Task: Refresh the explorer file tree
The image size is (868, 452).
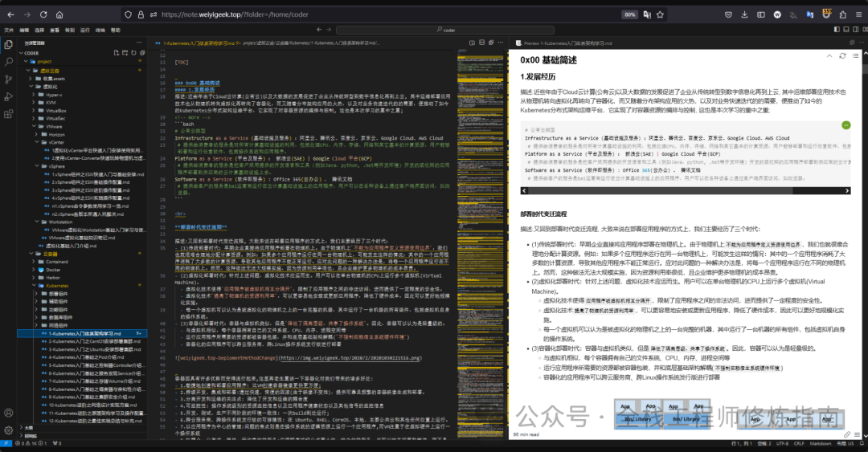Action: pyautogui.click(x=133, y=53)
